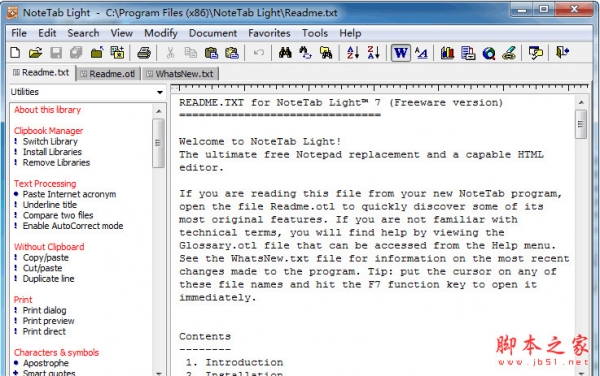Click the Paste clipboard icon
The width and height of the screenshot is (600, 376).
211,52
